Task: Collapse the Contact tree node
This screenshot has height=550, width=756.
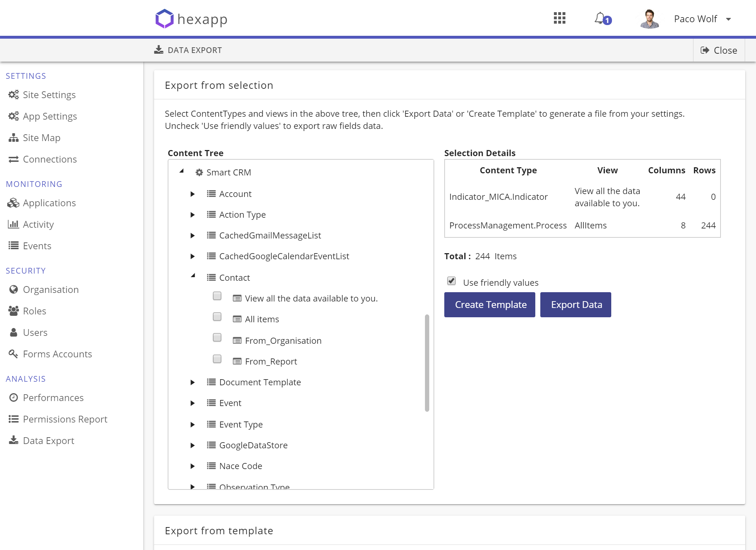Action: click(193, 276)
